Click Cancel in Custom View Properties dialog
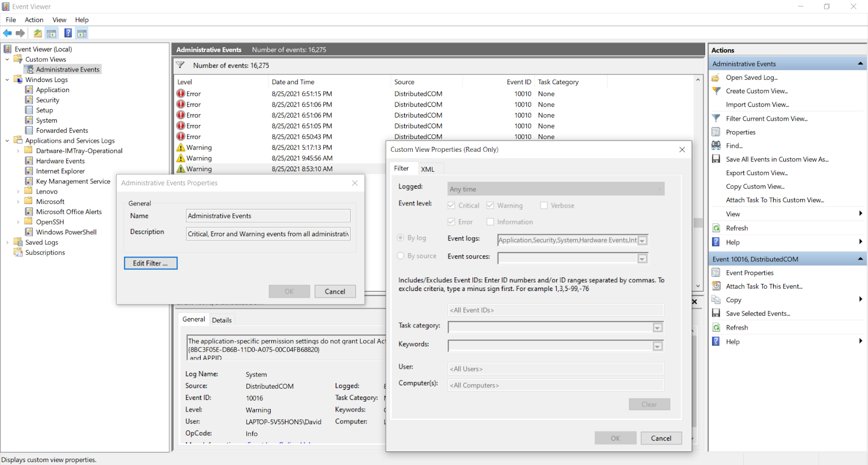This screenshot has width=868, height=465. click(661, 438)
